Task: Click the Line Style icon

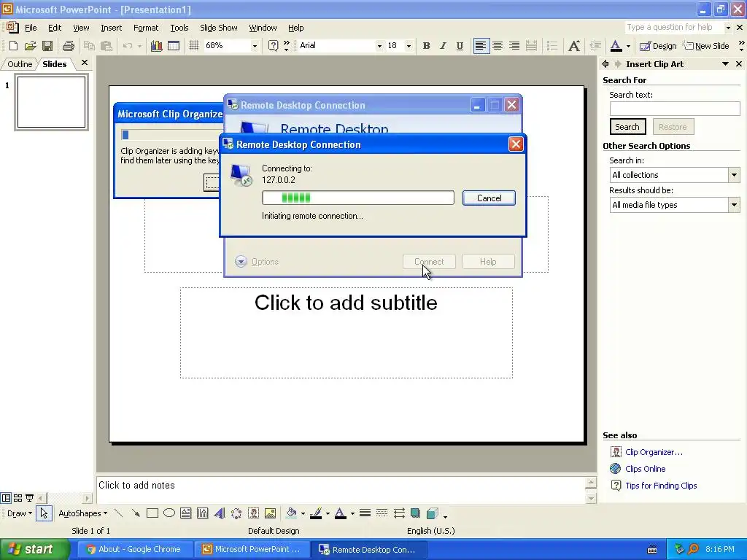Action: pyautogui.click(x=365, y=513)
